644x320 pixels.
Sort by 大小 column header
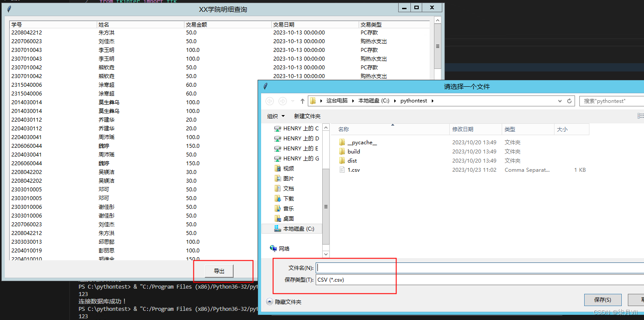(572, 129)
